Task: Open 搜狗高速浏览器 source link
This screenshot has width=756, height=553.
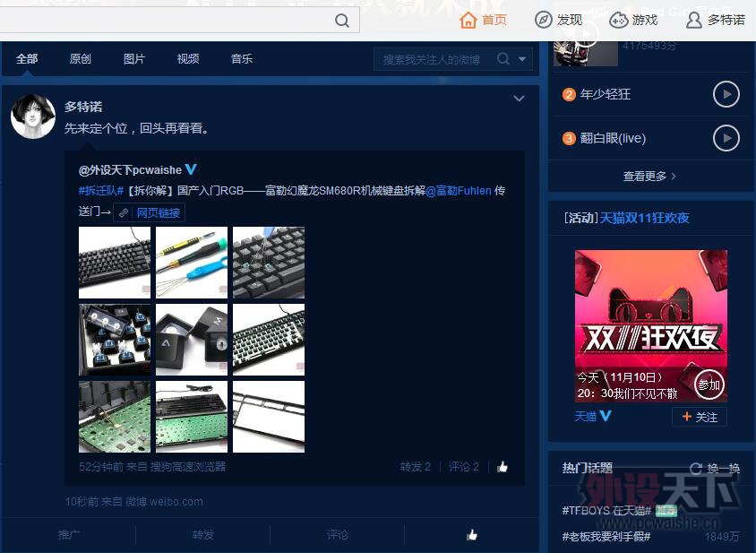Action: tap(188, 467)
